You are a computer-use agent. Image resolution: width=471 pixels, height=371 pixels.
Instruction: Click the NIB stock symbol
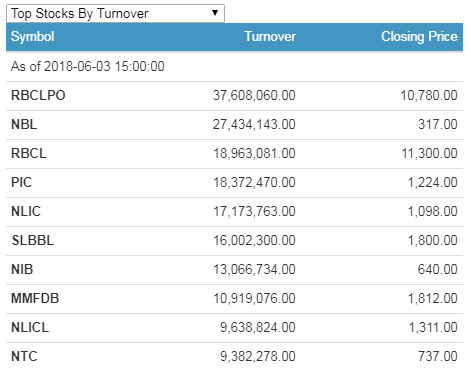(22, 270)
